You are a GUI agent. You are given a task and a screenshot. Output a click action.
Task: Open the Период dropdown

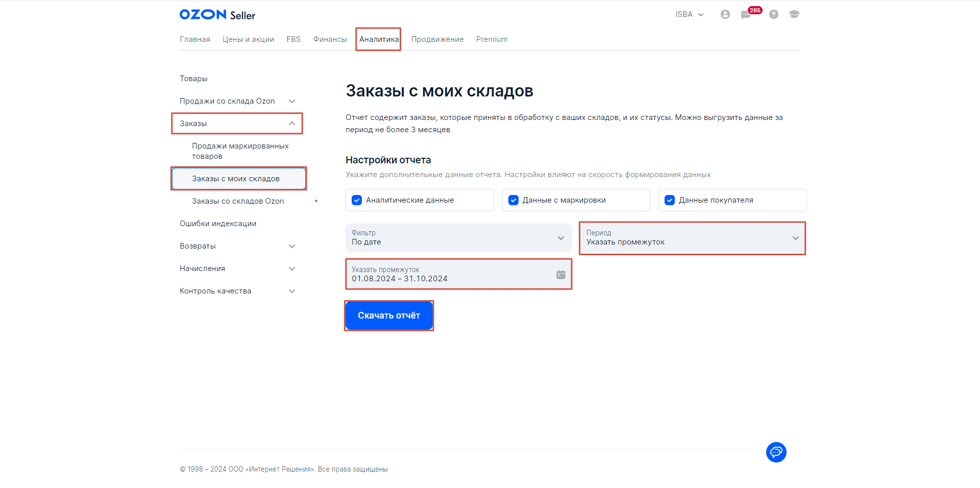[693, 238]
